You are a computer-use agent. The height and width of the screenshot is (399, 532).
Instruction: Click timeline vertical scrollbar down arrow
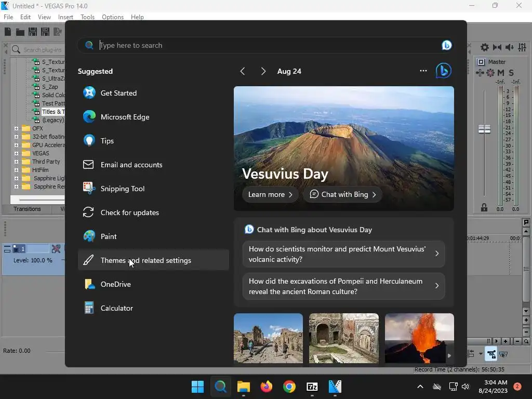coord(526,311)
